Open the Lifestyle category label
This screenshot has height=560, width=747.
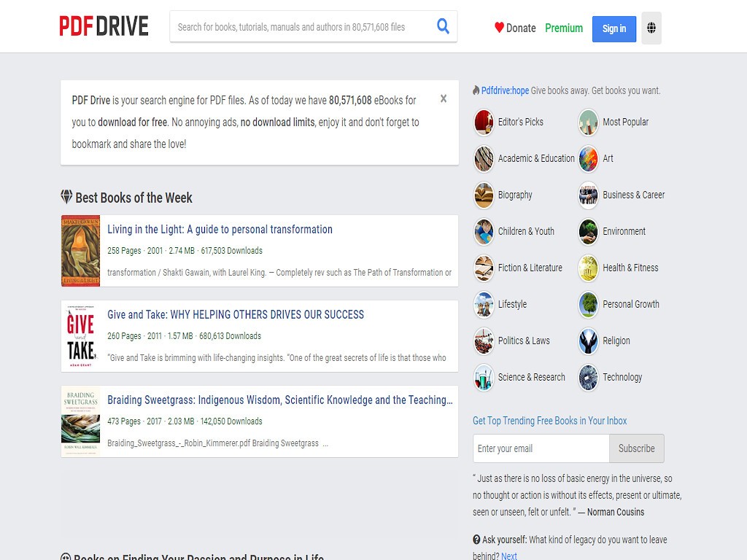[x=512, y=304]
